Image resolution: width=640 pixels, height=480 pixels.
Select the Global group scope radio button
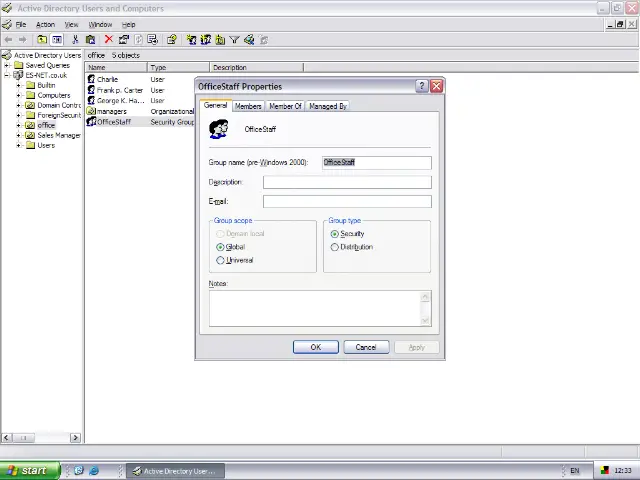pyautogui.click(x=220, y=247)
